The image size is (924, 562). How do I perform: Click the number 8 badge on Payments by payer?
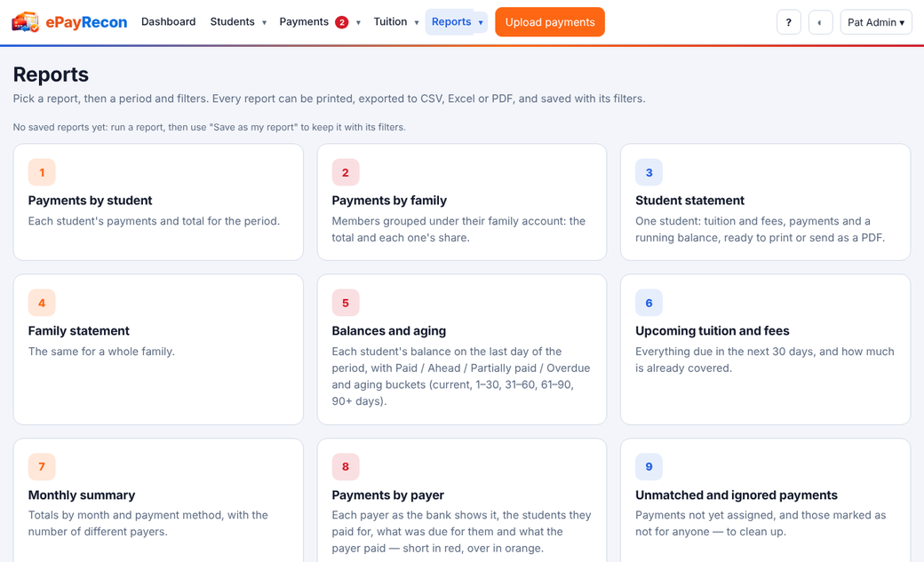[x=346, y=467]
